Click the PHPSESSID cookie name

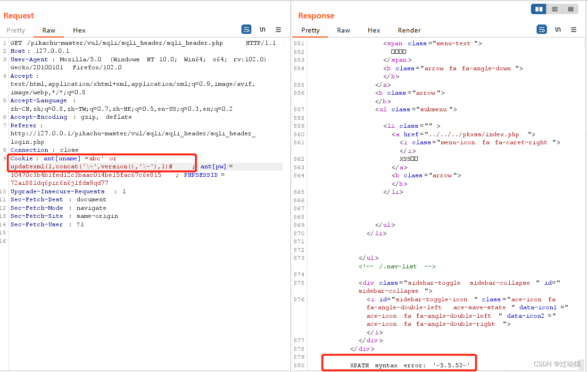202,175
